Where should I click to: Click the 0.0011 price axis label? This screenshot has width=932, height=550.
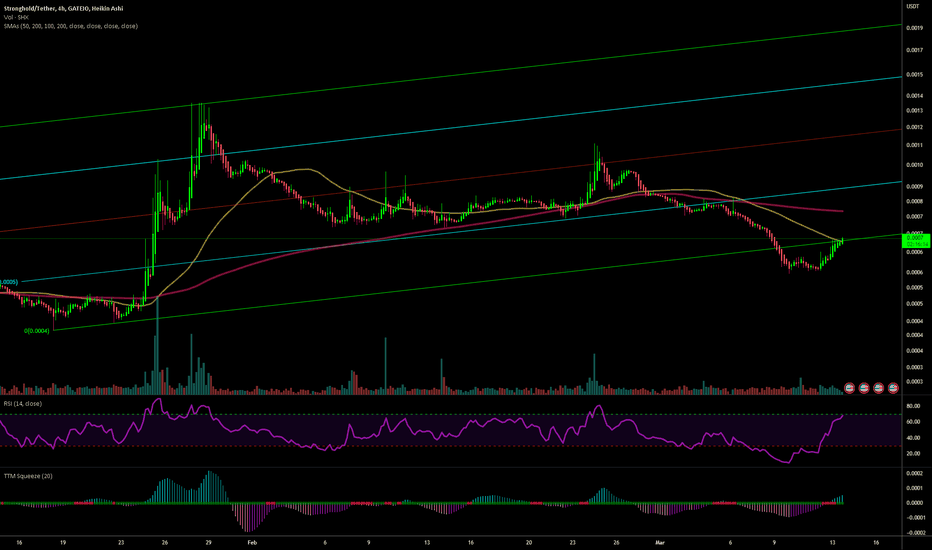coord(914,144)
